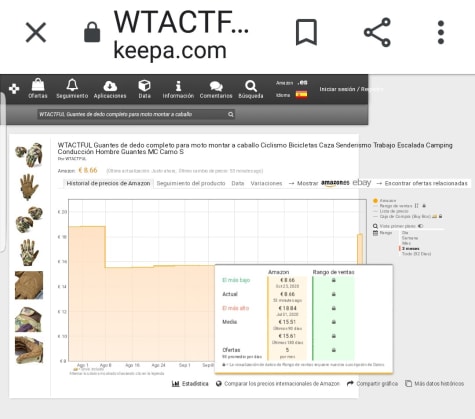Open the three-dot browser menu

coord(441,32)
